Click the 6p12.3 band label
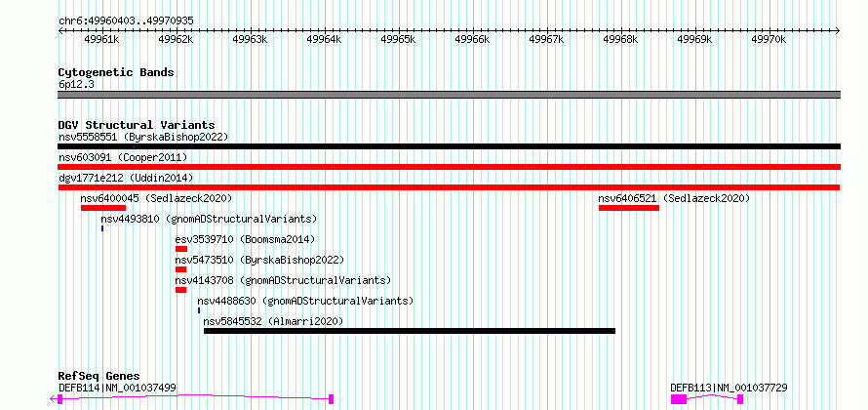The height and width of the screenshot is (410, 868). coord(76,84)
